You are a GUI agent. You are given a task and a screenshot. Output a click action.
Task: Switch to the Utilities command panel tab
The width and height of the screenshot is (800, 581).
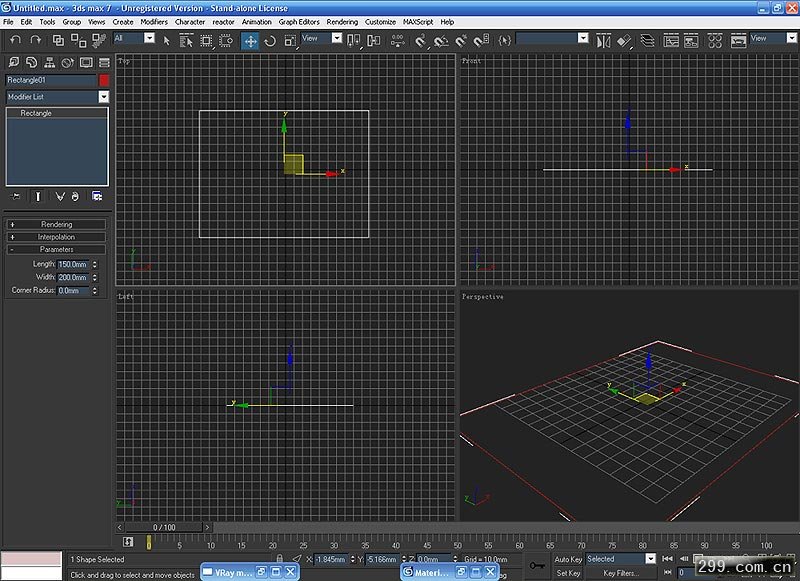[104, 62]
